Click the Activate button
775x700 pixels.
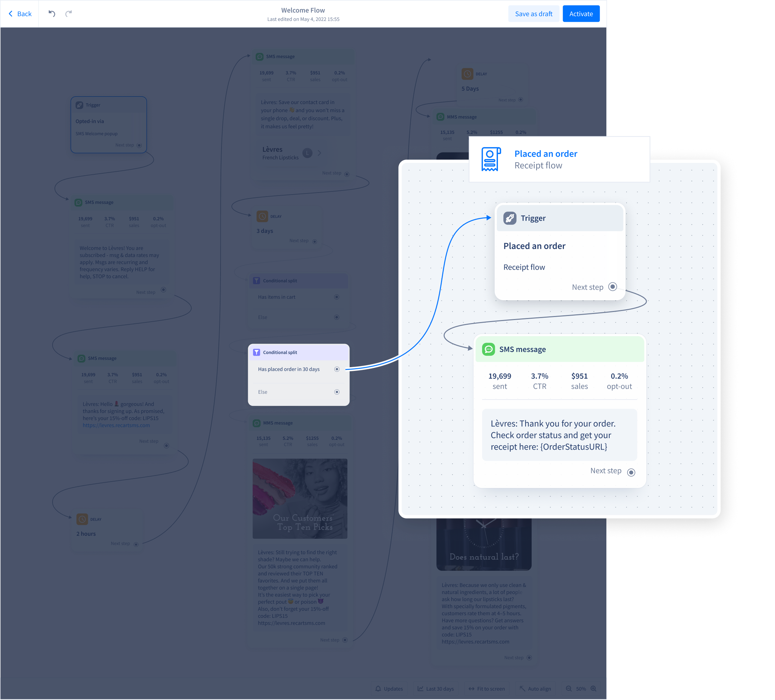tap(581, 13)
